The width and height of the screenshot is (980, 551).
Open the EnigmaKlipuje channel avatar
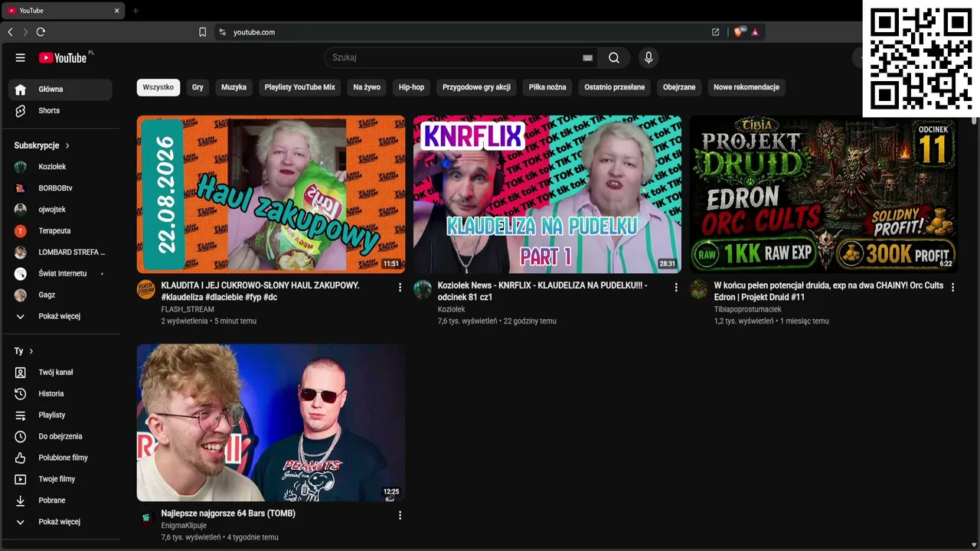tap(145, 517)
